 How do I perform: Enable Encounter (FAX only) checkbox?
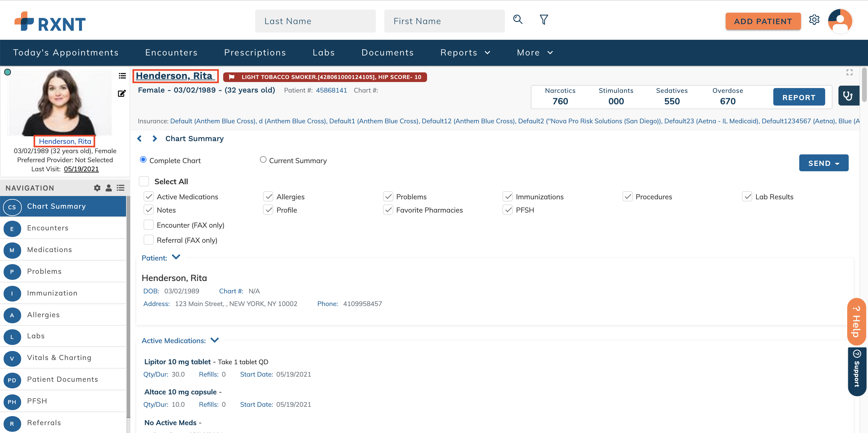149,225
